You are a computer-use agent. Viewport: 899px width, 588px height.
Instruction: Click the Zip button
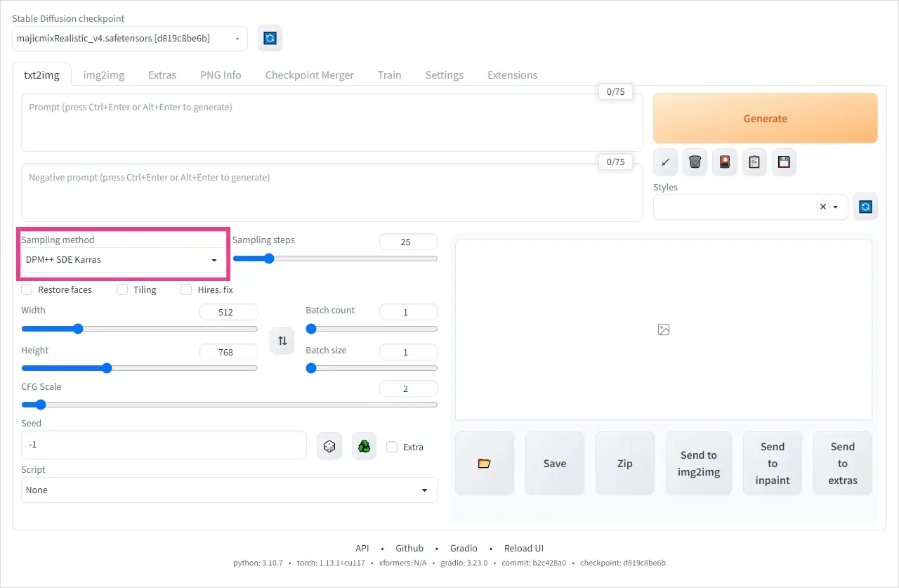(625, 464)
